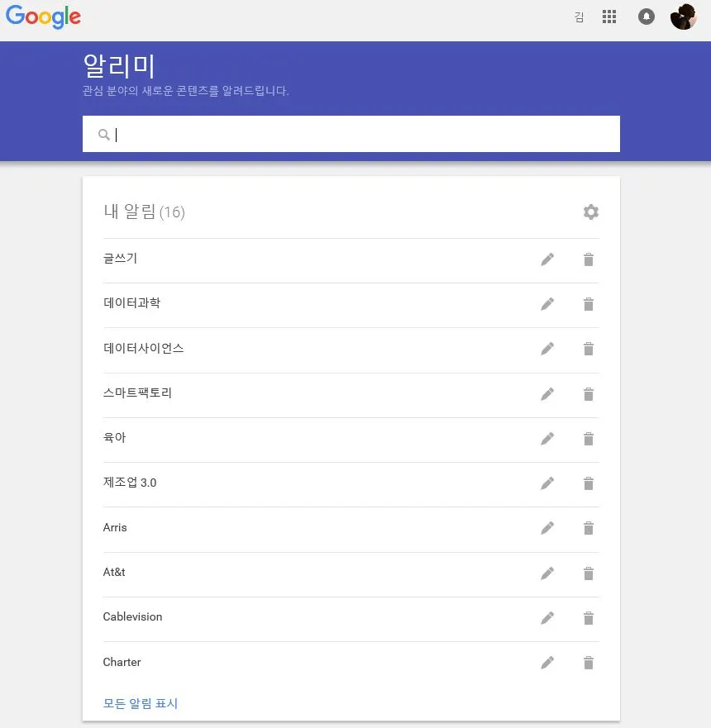
Task: Click 모든 알림 표시 link
Action: click(141, 703)
